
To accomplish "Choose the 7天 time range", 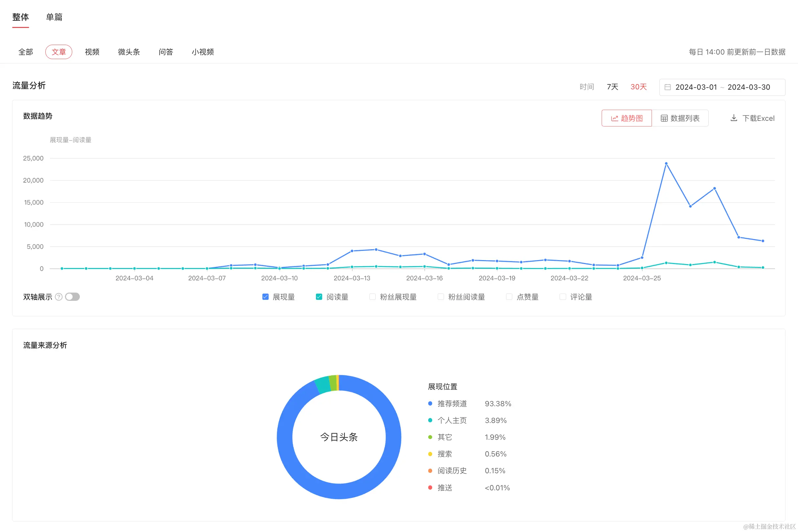I will coord(612,87).
